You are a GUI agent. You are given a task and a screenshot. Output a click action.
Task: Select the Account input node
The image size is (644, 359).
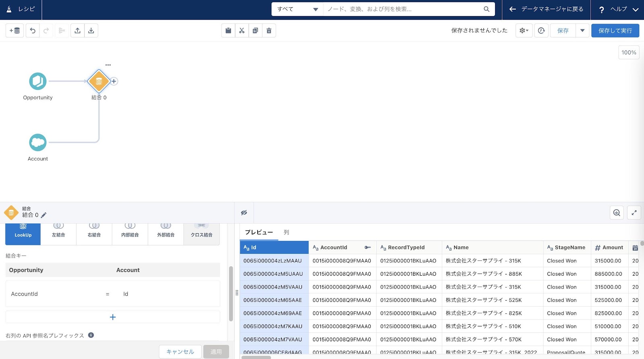point(38,143)
